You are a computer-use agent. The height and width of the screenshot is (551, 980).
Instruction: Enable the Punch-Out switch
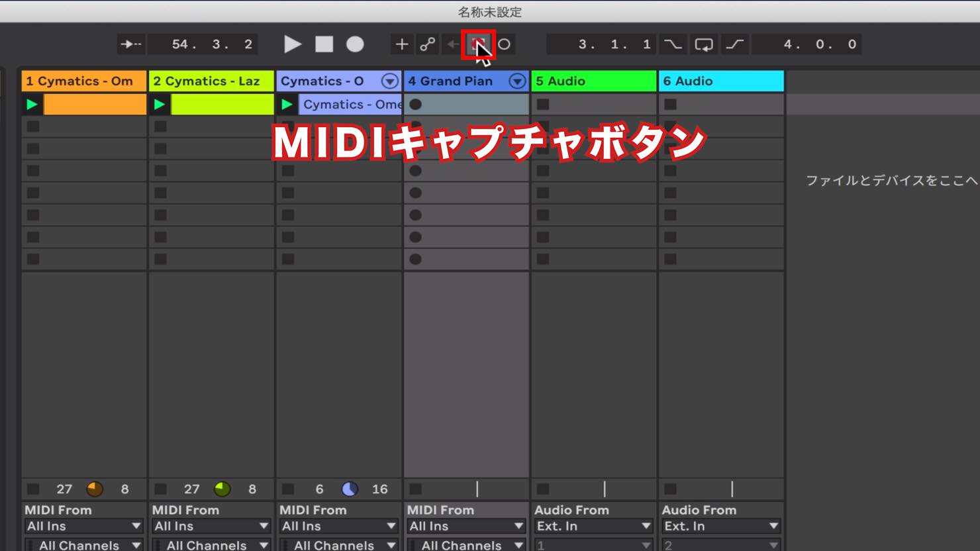tap(734, 44)
